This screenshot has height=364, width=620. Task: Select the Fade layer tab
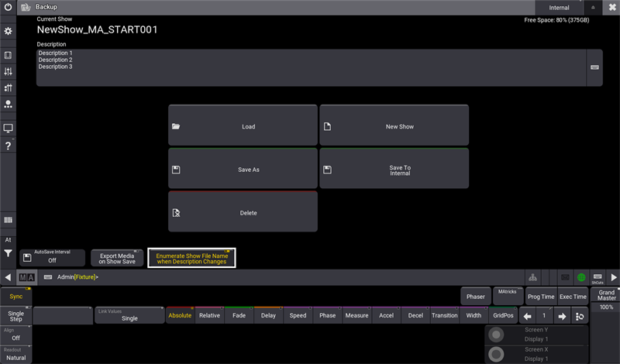point(239,315)
